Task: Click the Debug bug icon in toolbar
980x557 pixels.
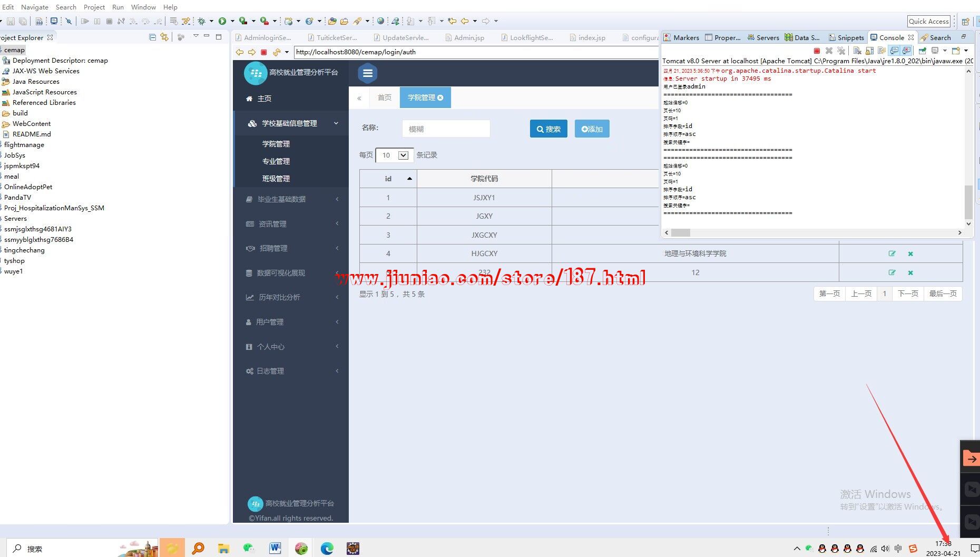Action: tap(201, 21)
